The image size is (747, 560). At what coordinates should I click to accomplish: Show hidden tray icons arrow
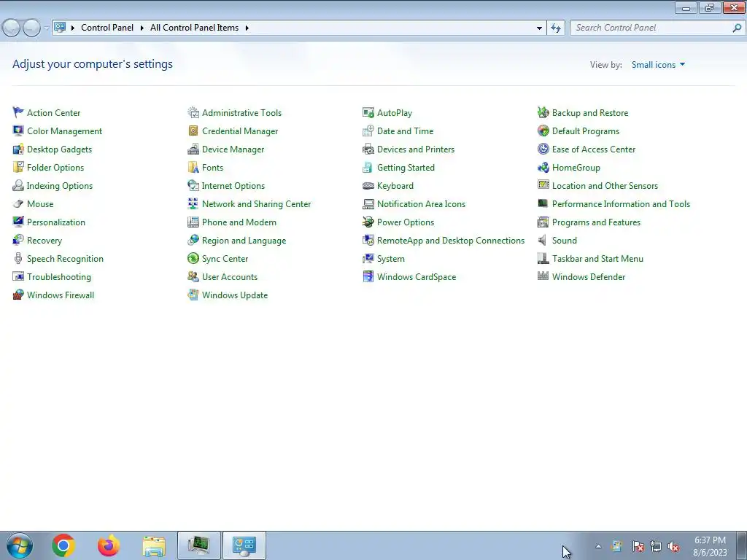[x=598, y=546]
